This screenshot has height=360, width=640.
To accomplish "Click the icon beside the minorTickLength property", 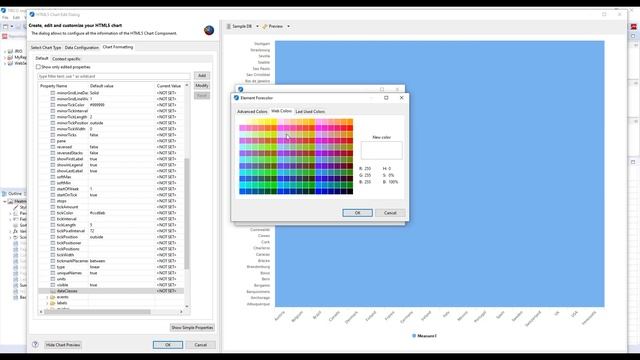I will click(x=53, y=117).
